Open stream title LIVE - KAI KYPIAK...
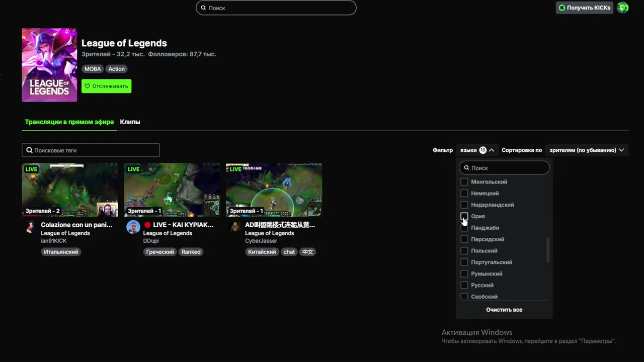Image resolution: width=644 pixels, height=362 pixels. click(179, 225)
